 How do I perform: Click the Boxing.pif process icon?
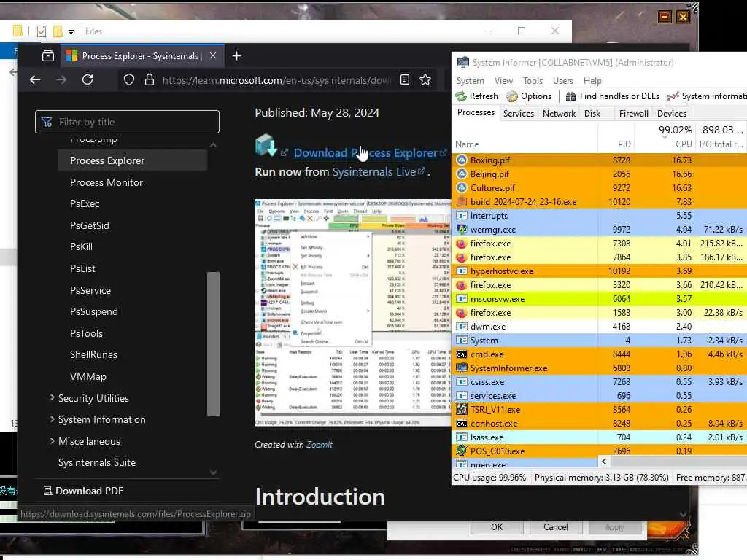tap(462, 160)
